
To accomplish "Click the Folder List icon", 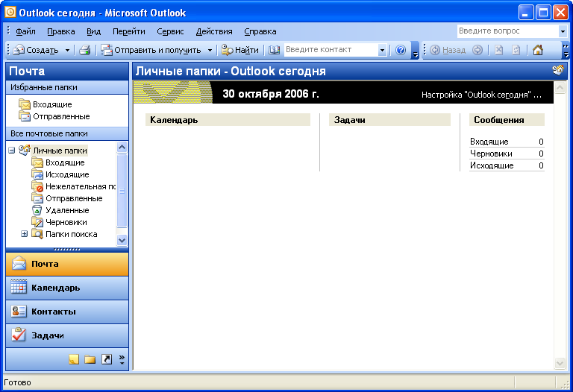I will tap(90, 359).
